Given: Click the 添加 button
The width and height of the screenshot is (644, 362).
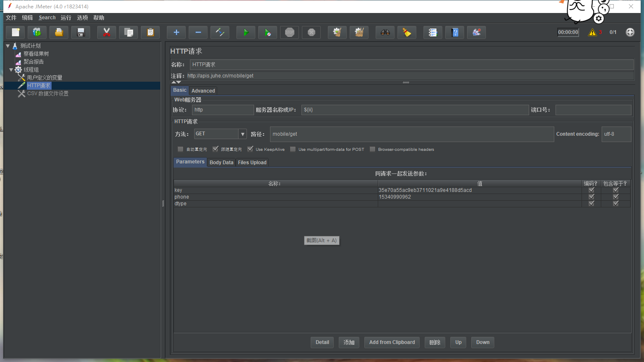Looking at the screenshot, I should pos(349,342).
